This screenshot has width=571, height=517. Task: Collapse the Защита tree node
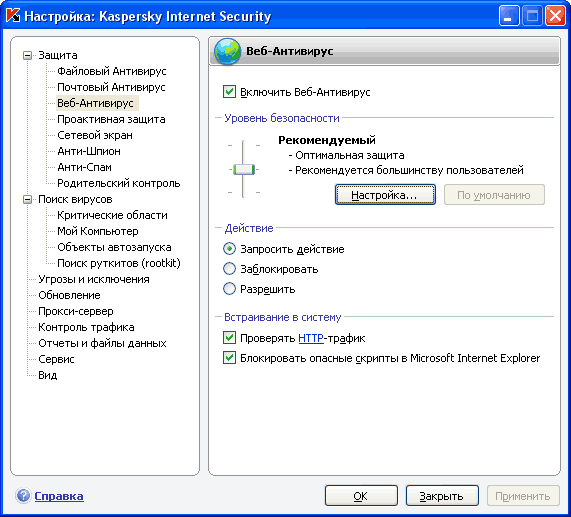(x=27, y=55)
